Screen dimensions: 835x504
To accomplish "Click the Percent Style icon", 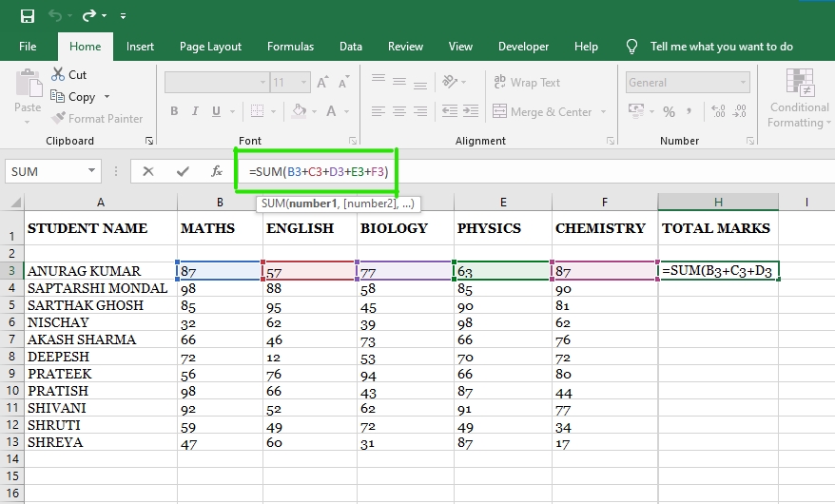I will coord(670,112).
